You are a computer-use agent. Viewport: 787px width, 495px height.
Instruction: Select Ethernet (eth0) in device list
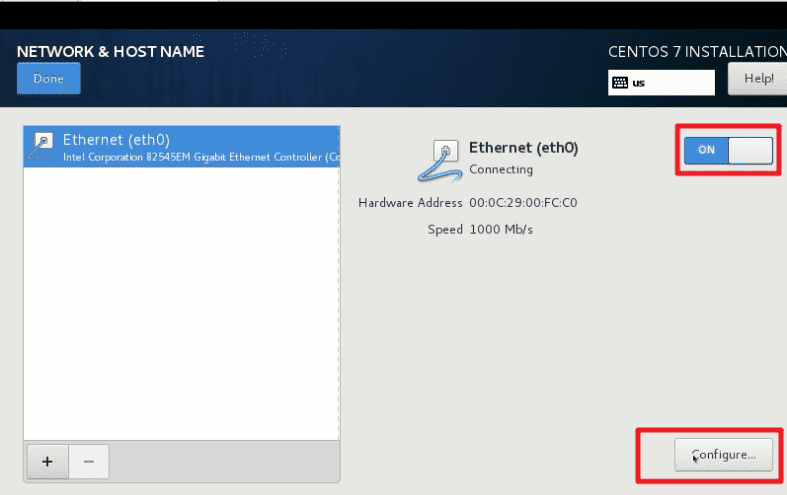(x=182, y=147)
